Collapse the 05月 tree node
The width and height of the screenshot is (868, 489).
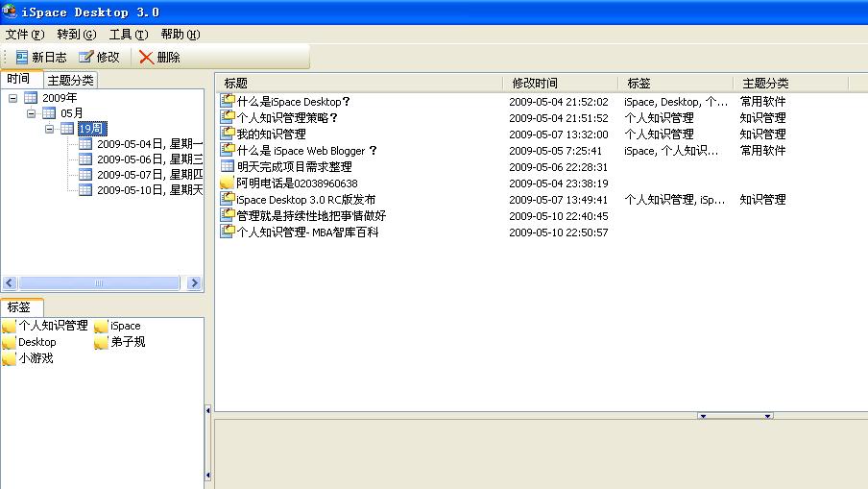pyautogui.click(x=31, y=113)
